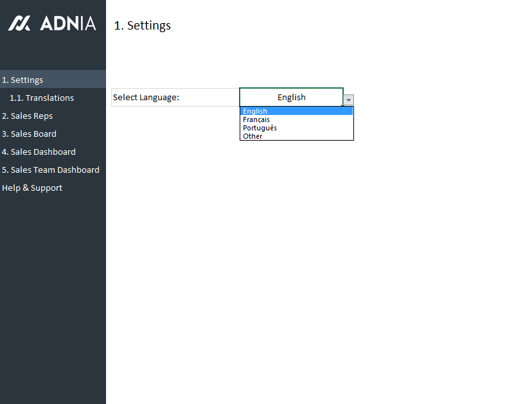Click empty sidebar area below Help & Support
Screen dimensions: 532x404
click(53, 289)
